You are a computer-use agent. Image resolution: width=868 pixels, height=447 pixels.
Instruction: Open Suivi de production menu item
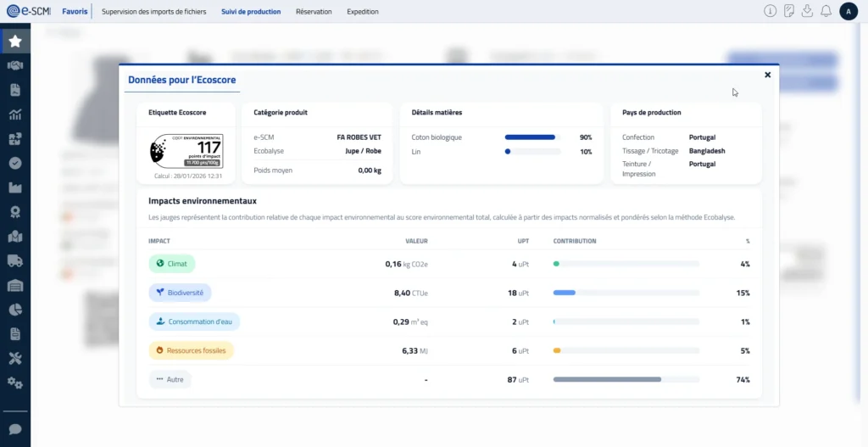pyautogui.click(x=251, y=12)
